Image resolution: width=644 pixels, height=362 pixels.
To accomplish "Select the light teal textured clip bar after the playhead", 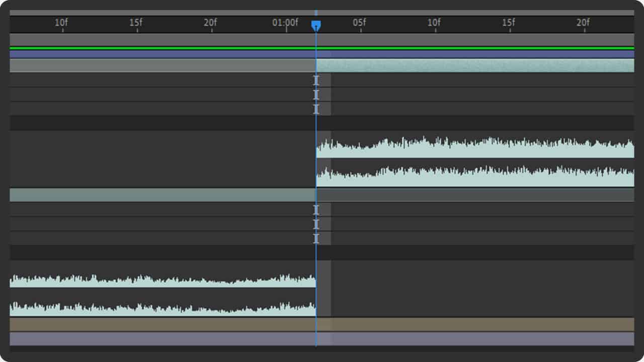I will (x=473, y=65).
